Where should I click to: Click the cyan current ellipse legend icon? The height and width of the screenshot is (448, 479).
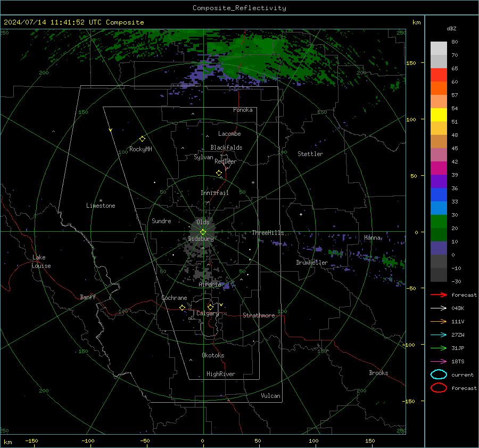click(x=439, y=374)
